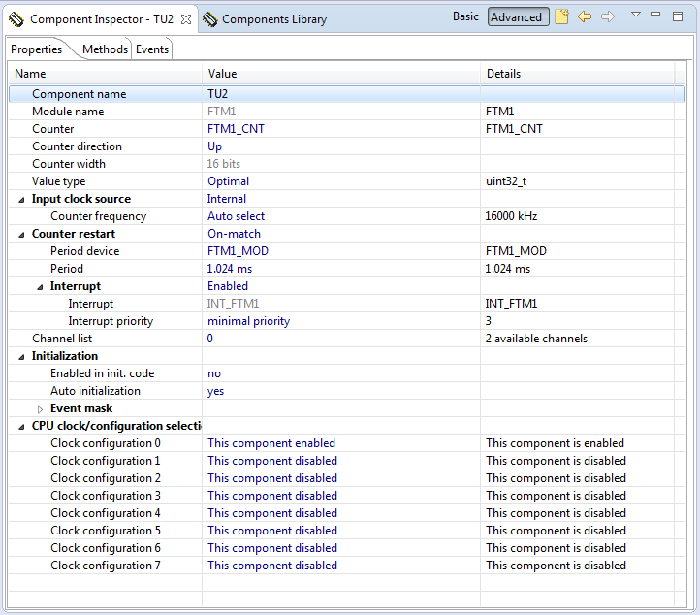Expand the Event mask node
This screenshot has width=700, height=615.
click(x=40, y=409)
